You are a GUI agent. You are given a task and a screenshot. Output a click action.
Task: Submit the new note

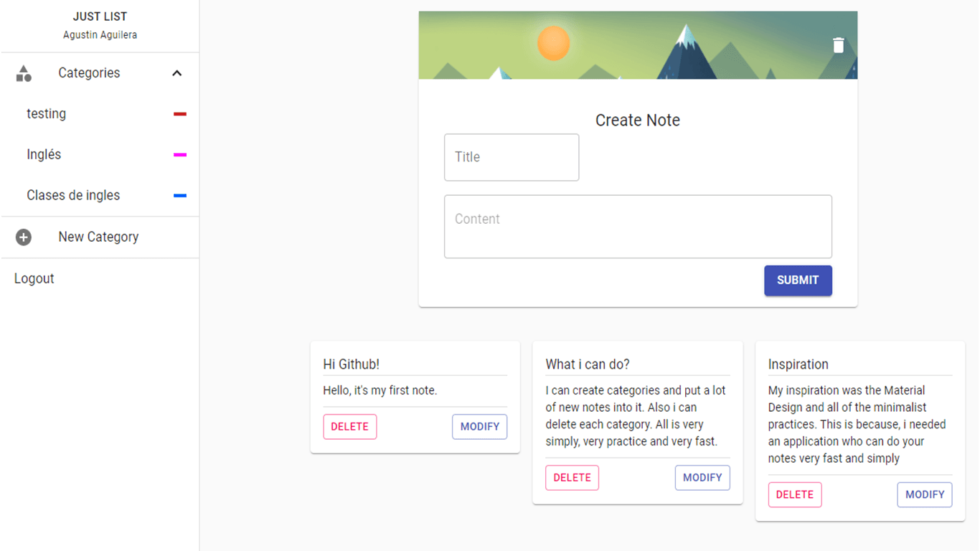[x=798, y=281]
